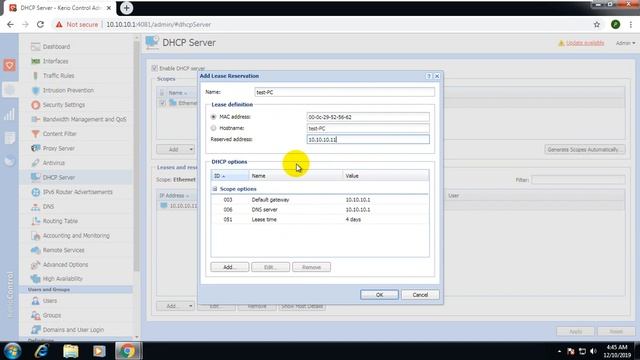
Task: Open Dashboard in the sidebar
Action: coord(56,47)
